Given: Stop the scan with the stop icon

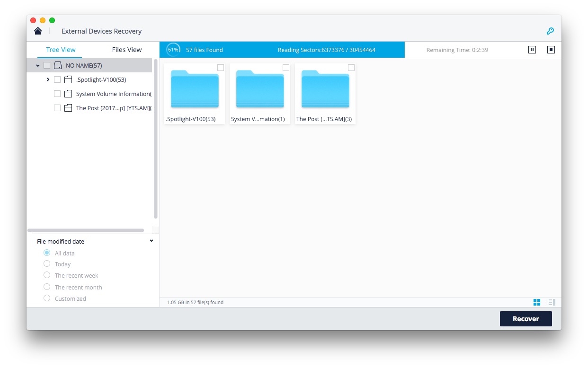Looking at the screenshot, I should point(551,50).
